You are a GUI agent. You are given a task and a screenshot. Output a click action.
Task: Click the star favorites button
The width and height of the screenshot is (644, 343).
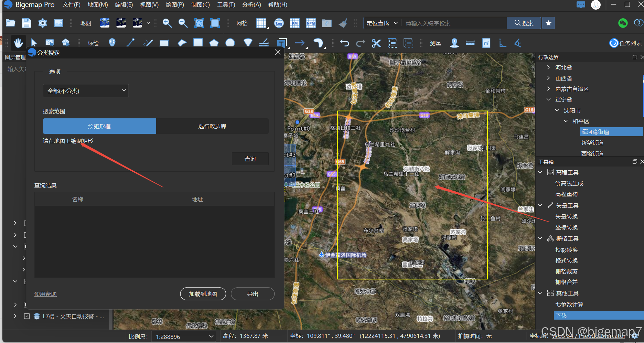point(548,23)
